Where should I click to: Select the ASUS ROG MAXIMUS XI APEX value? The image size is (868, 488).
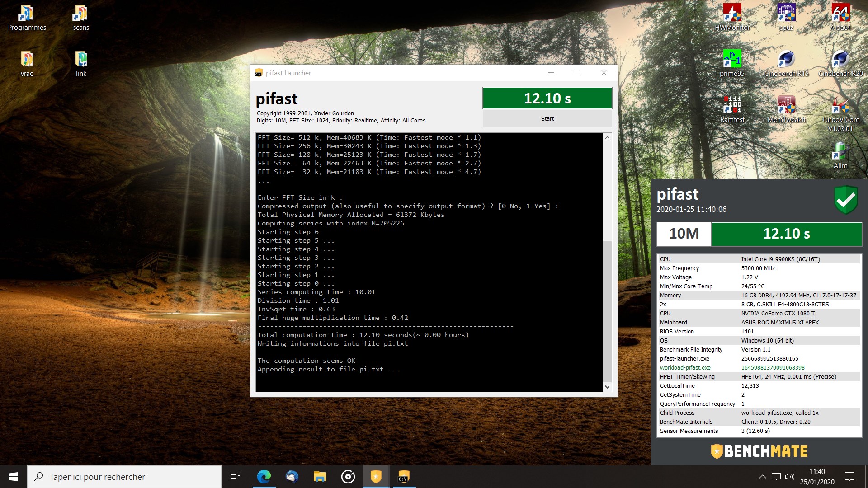[x=780, y=322]
